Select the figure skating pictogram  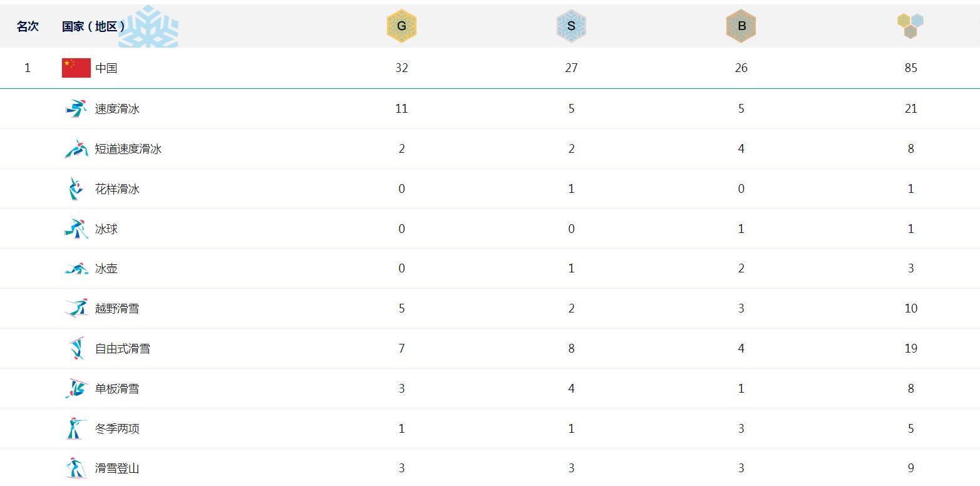point(76,189)
